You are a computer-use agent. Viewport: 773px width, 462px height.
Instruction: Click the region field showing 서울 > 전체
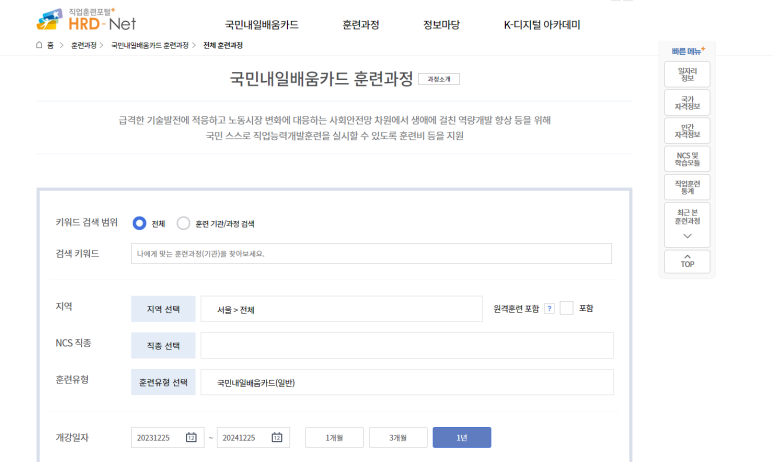point(342,309)
